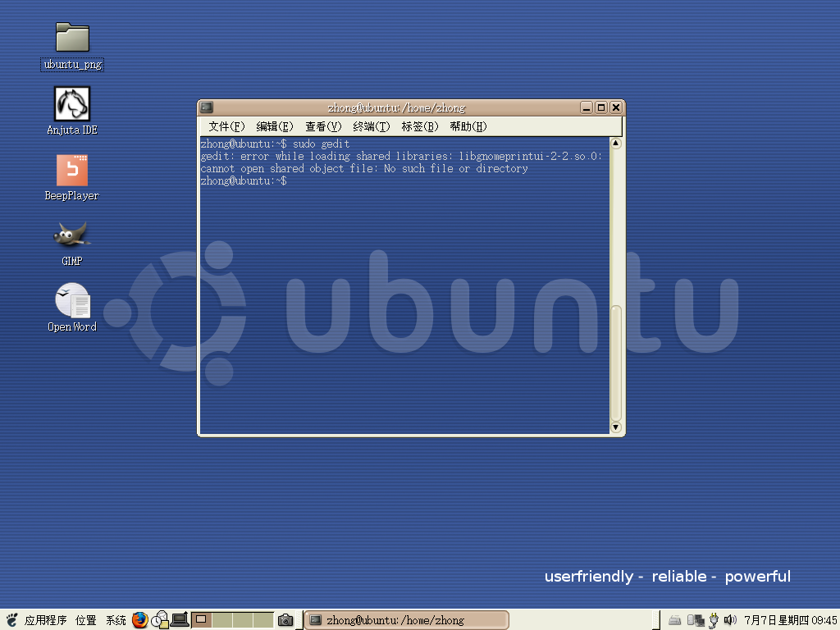
Task: Open the 位置 panel menu
Action: click(85, 620)
